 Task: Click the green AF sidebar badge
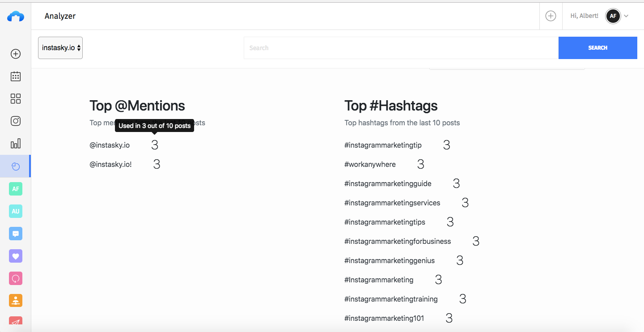click(x=16, y=189)
